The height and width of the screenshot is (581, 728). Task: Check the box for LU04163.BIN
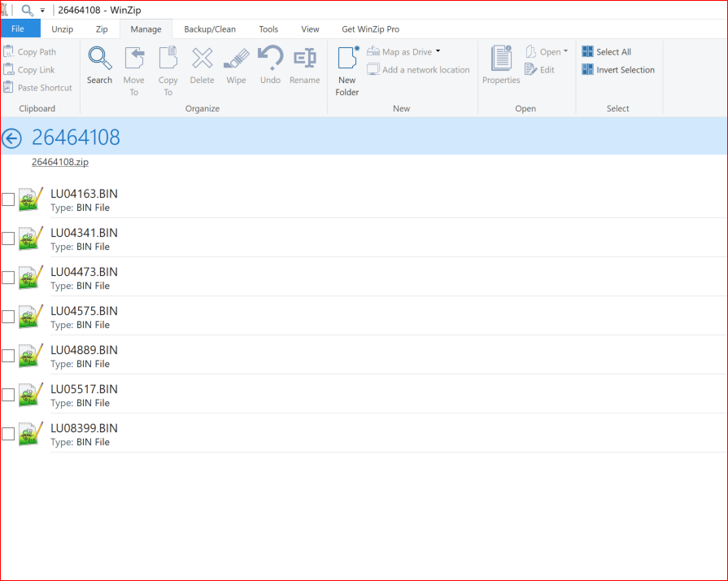tap(8, 199)
